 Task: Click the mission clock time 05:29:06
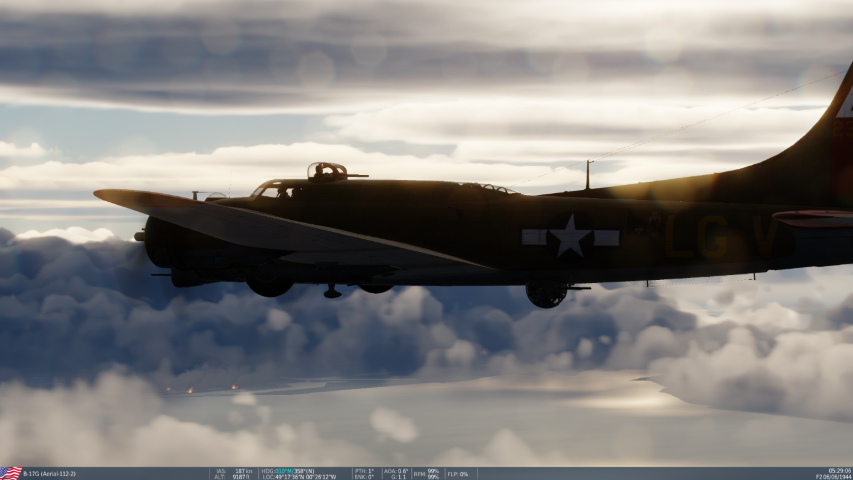point(839,470)
